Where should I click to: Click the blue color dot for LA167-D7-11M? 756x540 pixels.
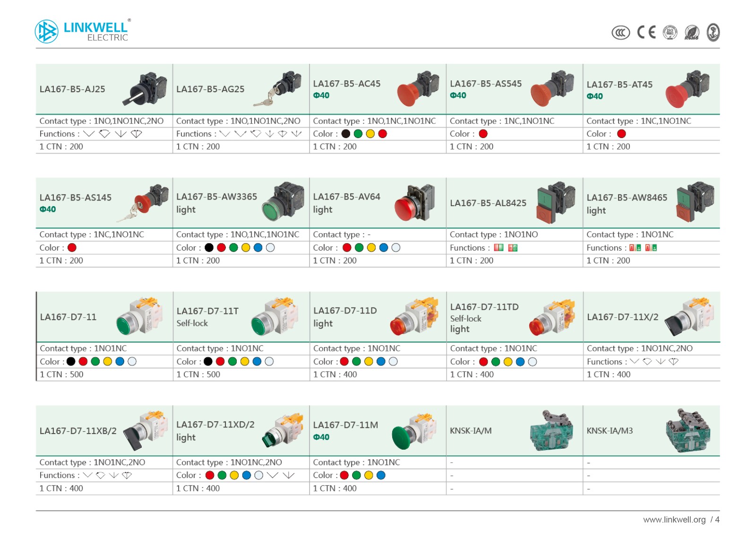tap(381, 475)
